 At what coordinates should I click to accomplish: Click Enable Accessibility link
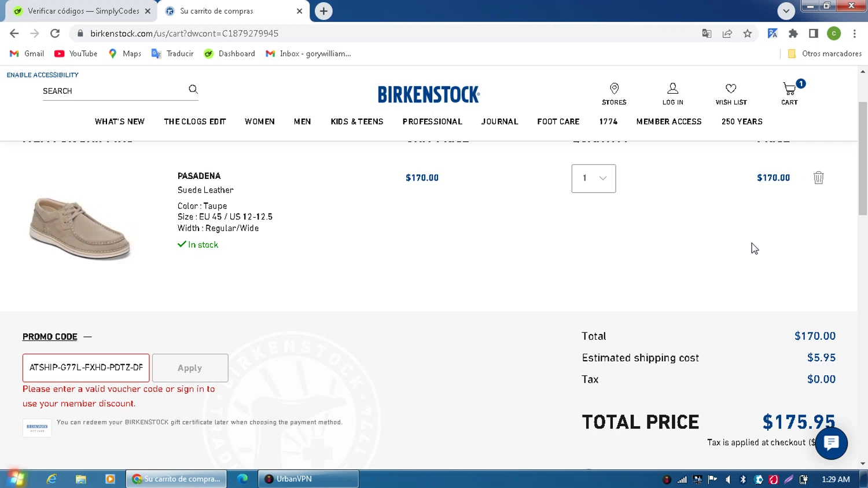(43, 75)
